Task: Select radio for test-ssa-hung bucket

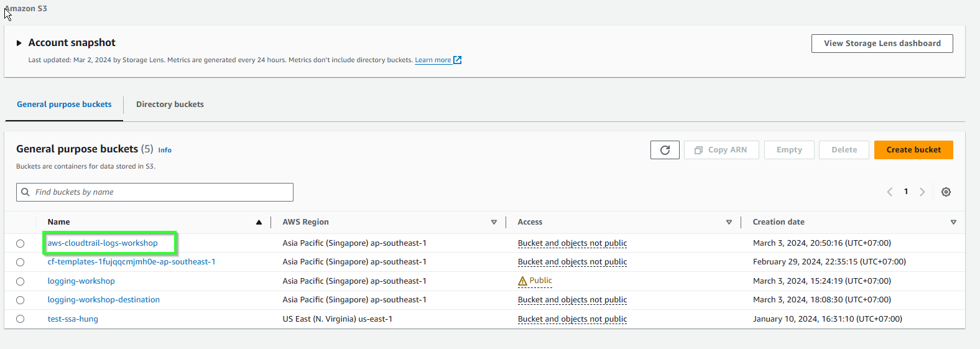Action: [21, 319]
